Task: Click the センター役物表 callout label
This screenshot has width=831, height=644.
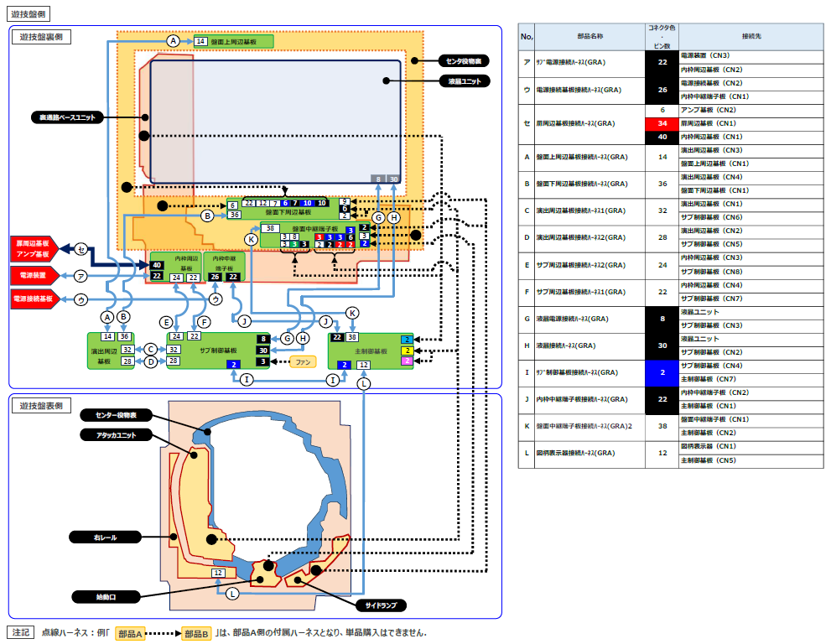Action: pyautogui.click(x=116, y=415)
